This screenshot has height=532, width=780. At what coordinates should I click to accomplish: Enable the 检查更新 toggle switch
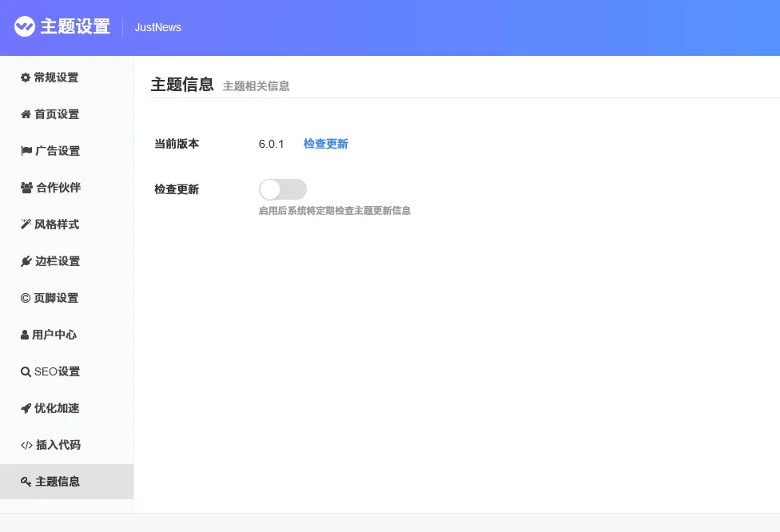coord(282,189)
